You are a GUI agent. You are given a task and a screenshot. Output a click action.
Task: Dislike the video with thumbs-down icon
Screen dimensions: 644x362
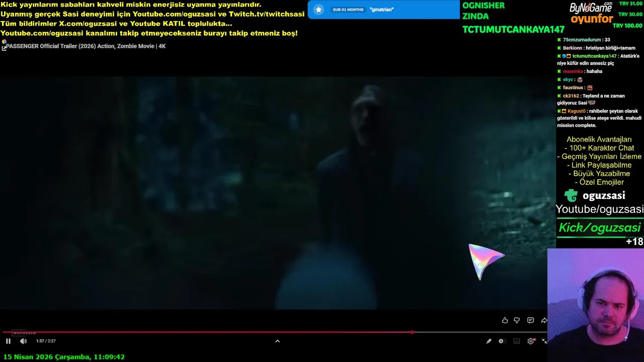pyautogui.click(x=517, y=320)
